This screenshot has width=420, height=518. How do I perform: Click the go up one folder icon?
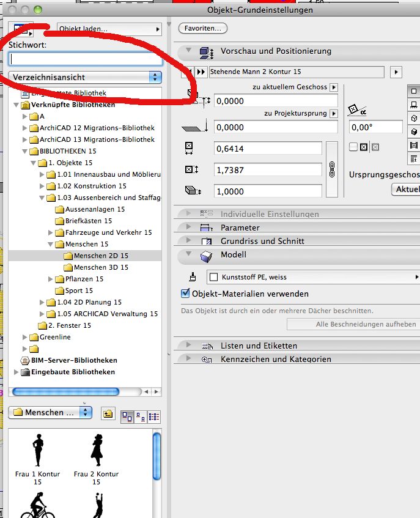[108, 414]
